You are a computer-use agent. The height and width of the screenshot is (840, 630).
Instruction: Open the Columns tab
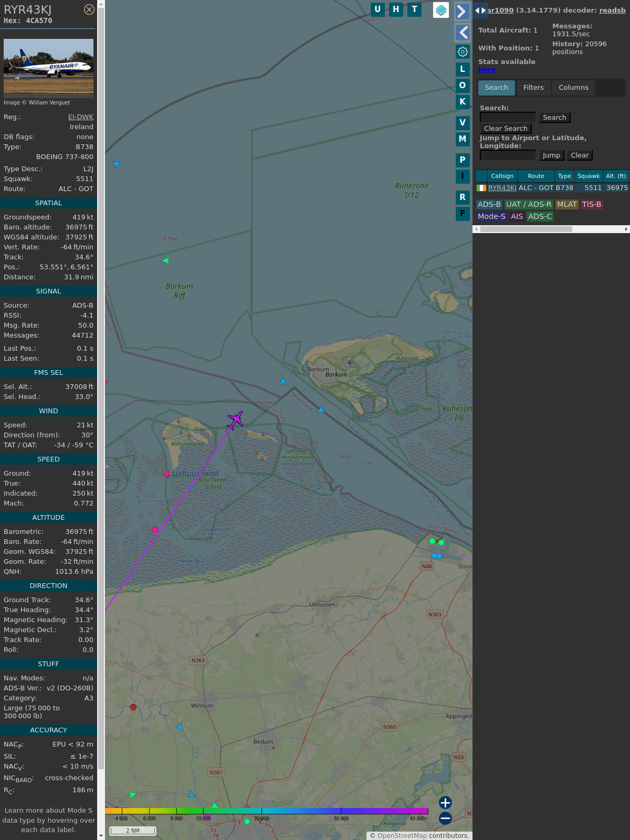click(573, 88)
